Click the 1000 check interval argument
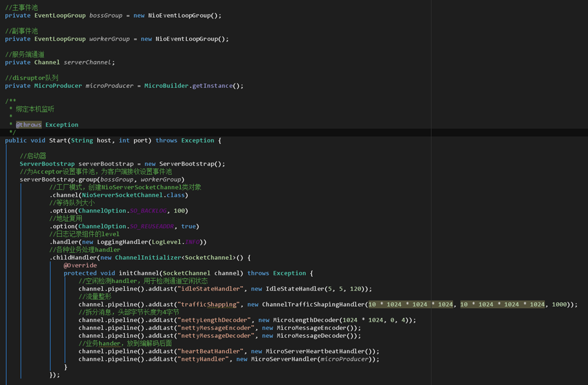Image resolution: width=588 pixels, height=385 pixels. click(x=559, y=305)
